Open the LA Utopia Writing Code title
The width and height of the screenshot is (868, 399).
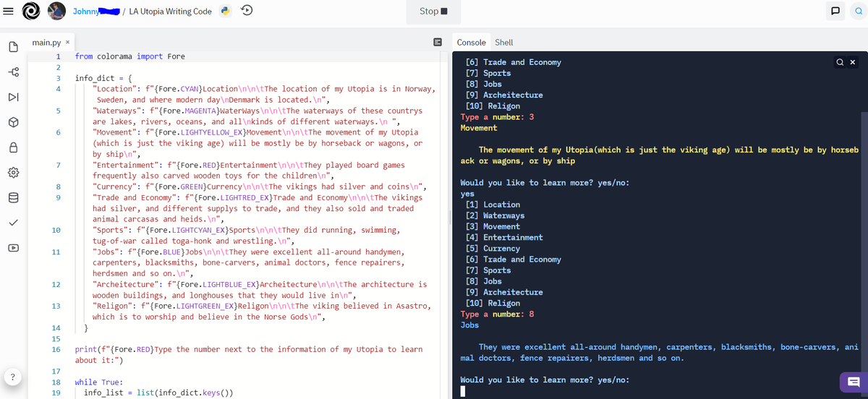point(170,11)
